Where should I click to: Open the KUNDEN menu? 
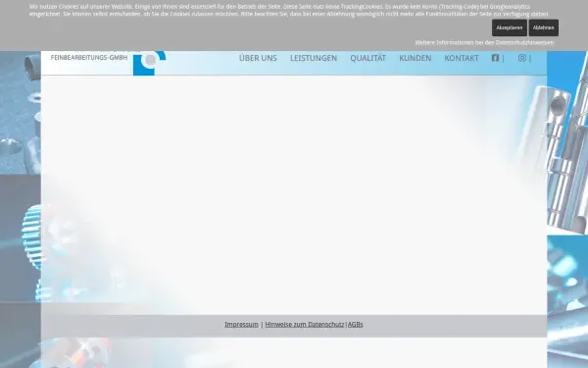pyautogui.click(x=416, y=58)
